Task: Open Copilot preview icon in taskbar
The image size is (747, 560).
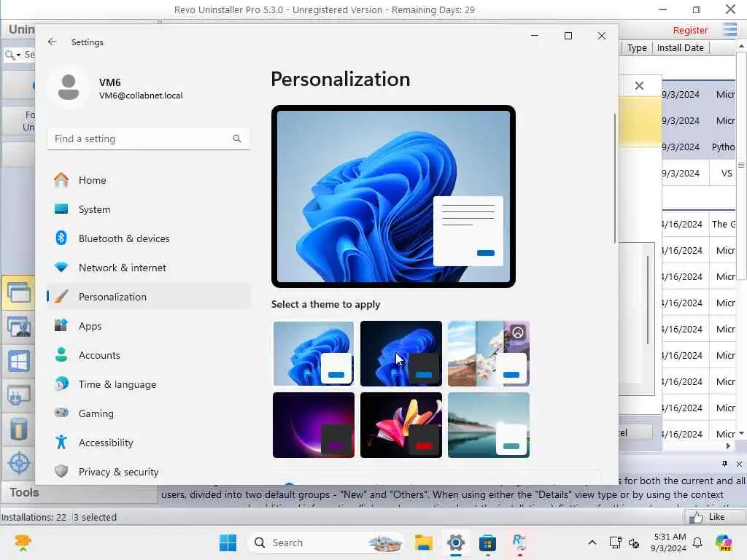Action: click(x=724, y=542)
